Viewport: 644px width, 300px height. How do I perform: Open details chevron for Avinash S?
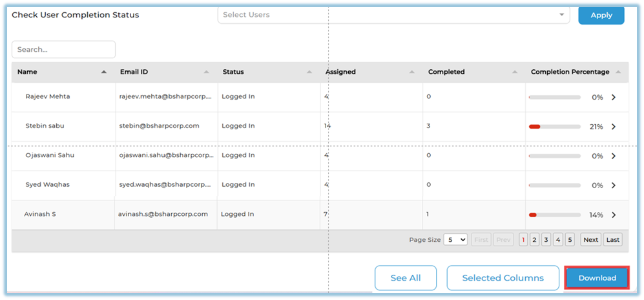[614, 215]
